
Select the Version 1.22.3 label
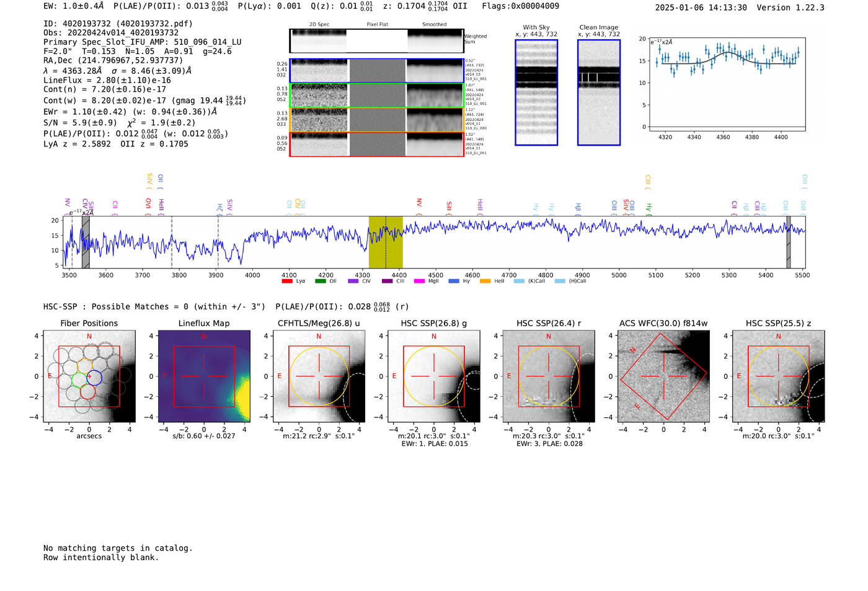click(790, 7)
